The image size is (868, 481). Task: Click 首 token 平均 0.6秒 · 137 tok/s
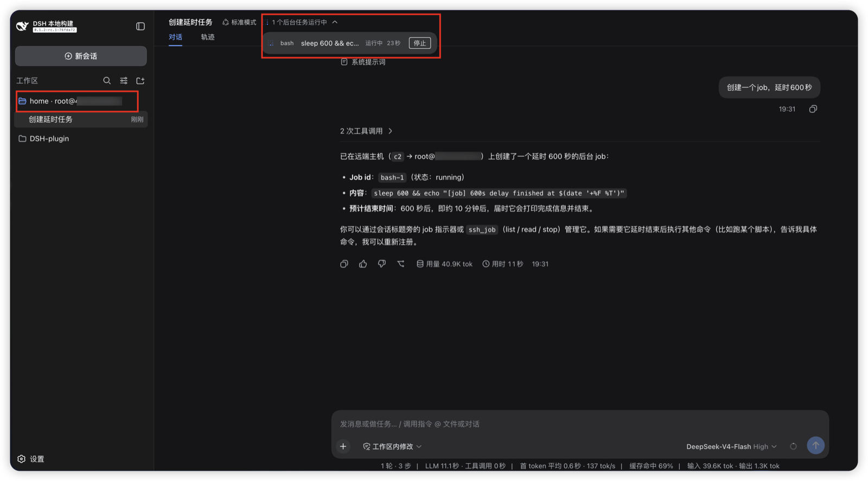pos(567,466)
